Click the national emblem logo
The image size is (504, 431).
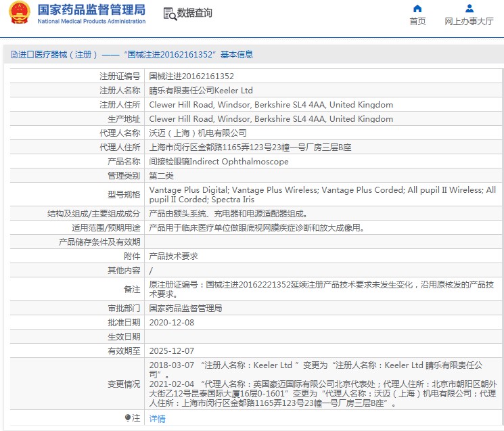coord(20,13)
